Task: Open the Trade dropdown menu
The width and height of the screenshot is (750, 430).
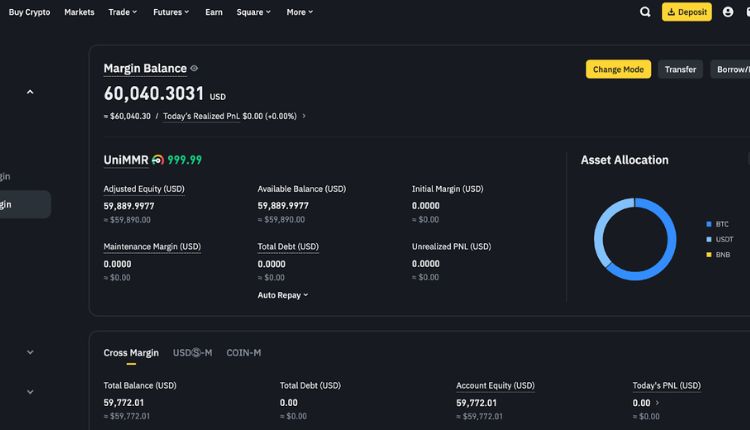Action: click(122, 12)
